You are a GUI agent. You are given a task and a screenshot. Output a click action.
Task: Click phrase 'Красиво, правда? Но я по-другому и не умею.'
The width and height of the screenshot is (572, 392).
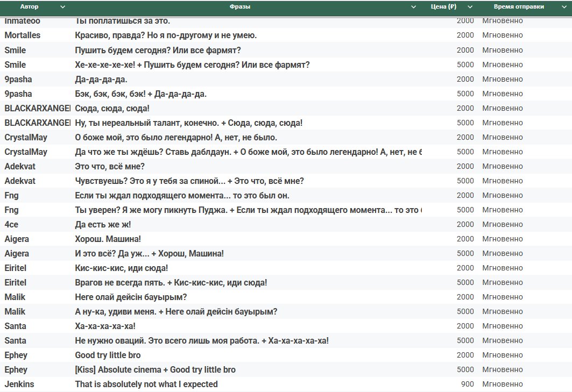point(166,35)
